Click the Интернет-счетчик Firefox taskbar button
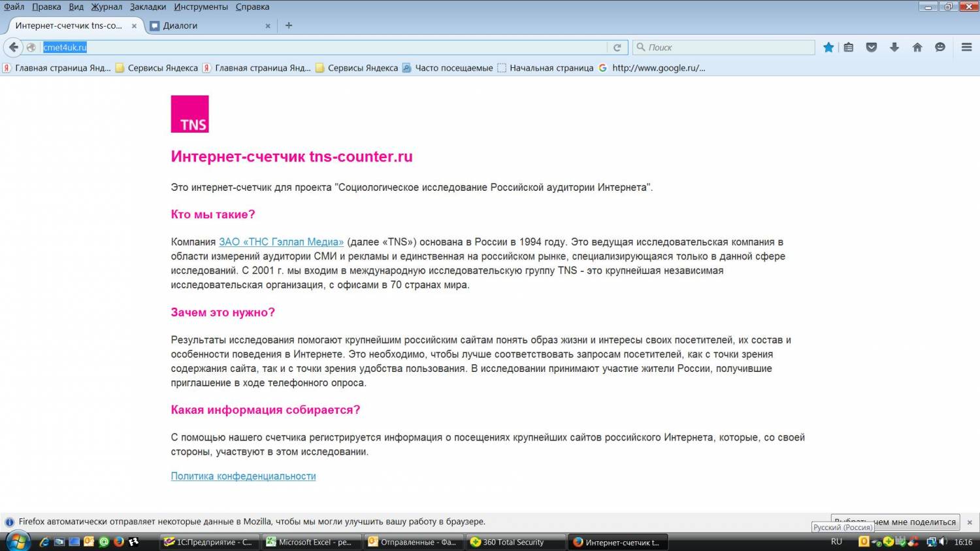Viewport: 980px width, 551px height. click(617, 542)
